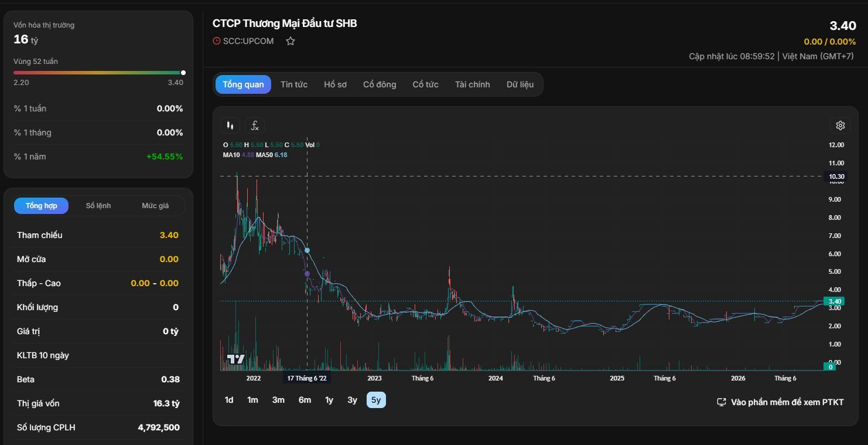This screenshot has width=868, height=445.
Task: Click the CTCP Thương Mại Đầu tư SHB title
Action: pyautogui.click(x=285, y=23)
